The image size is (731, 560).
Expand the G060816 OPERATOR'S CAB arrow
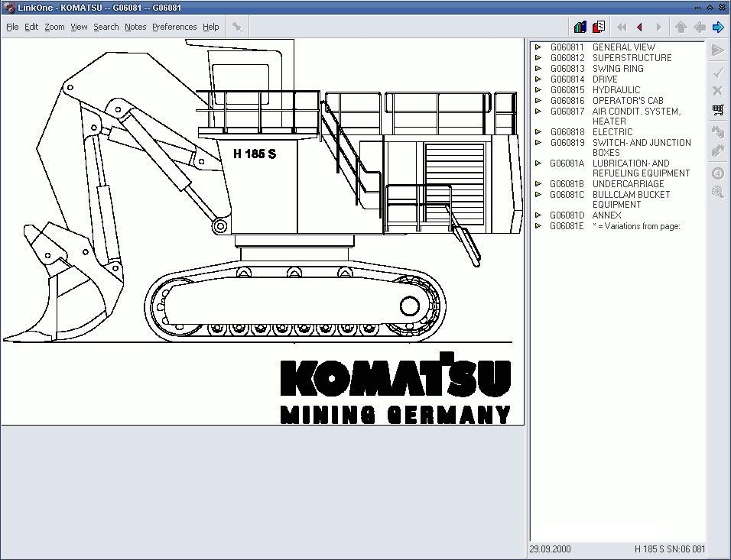coord(538,101)
